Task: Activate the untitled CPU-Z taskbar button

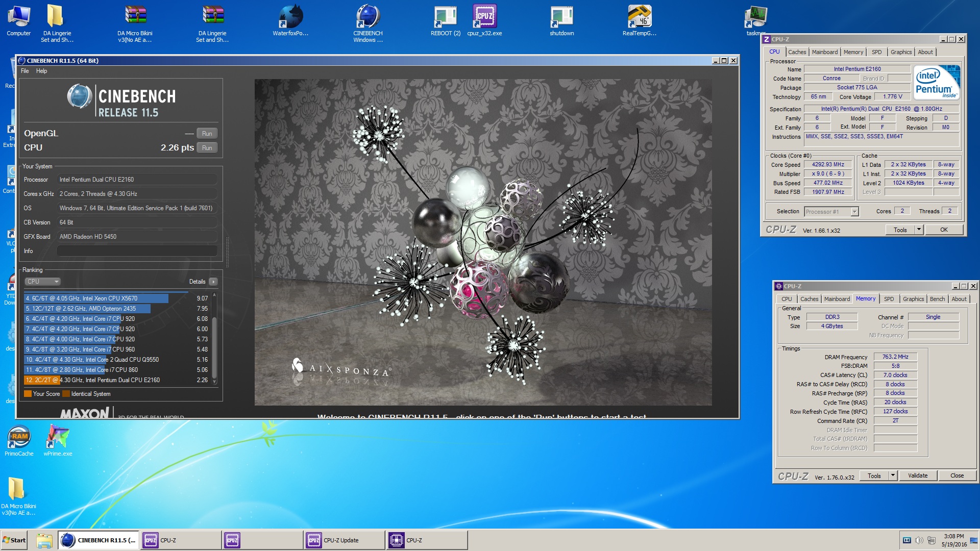Action: click(263, 540)
